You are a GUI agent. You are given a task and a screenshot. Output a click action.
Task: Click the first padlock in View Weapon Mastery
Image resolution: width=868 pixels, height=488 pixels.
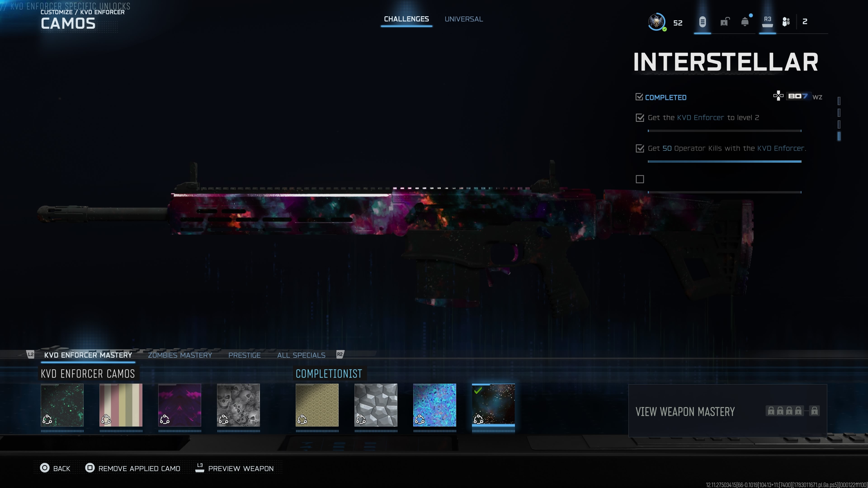771,411
